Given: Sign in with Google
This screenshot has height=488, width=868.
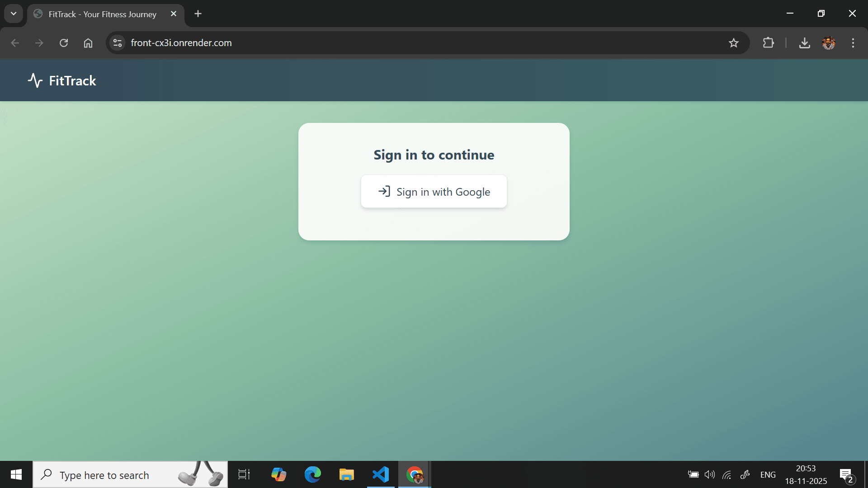Looking at the screenshot, I should 434,191.
